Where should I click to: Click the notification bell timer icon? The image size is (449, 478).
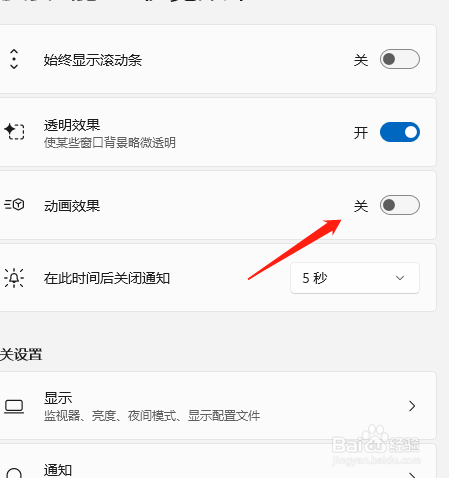(x=14, y=278)
